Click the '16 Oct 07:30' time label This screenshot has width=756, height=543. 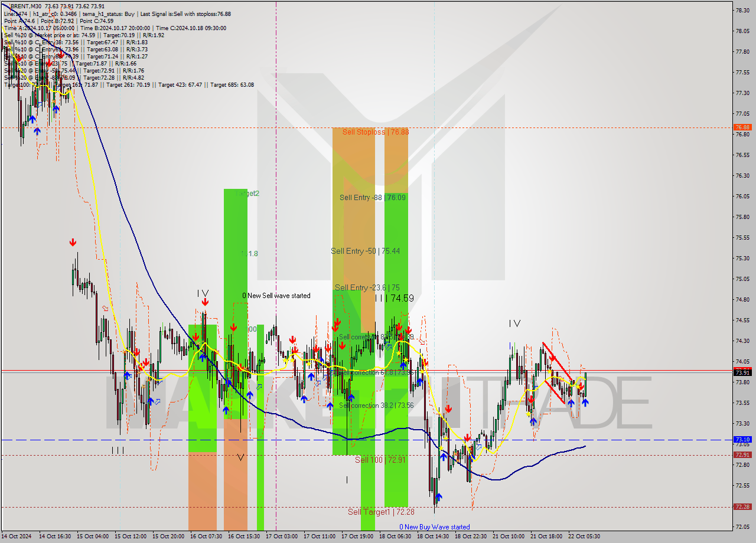pyautogui.click(x=206, y=537)
